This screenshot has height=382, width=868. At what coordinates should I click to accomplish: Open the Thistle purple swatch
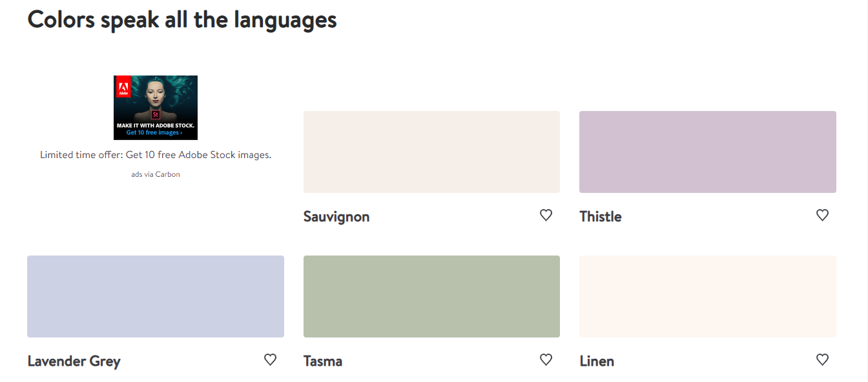(707, 152)
